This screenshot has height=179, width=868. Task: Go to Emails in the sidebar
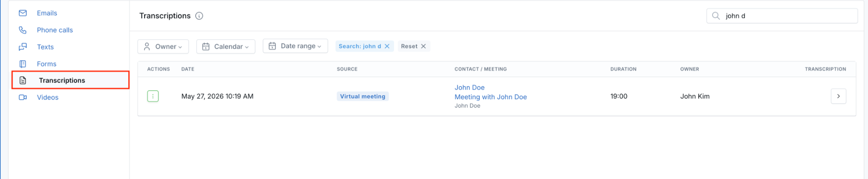tap(47, 13)
